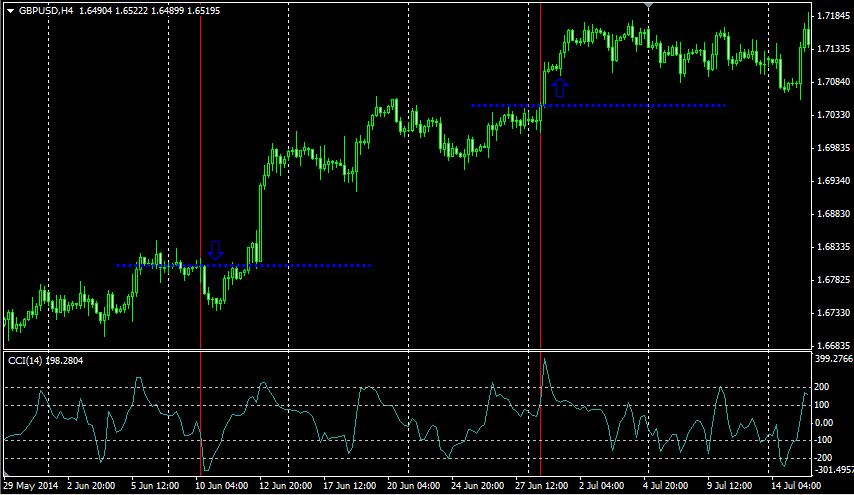Image resolution: width=854 pixels, height=495 pixels.
Task: Click the gray chart shift triangle at top
Action: point(648,5)
